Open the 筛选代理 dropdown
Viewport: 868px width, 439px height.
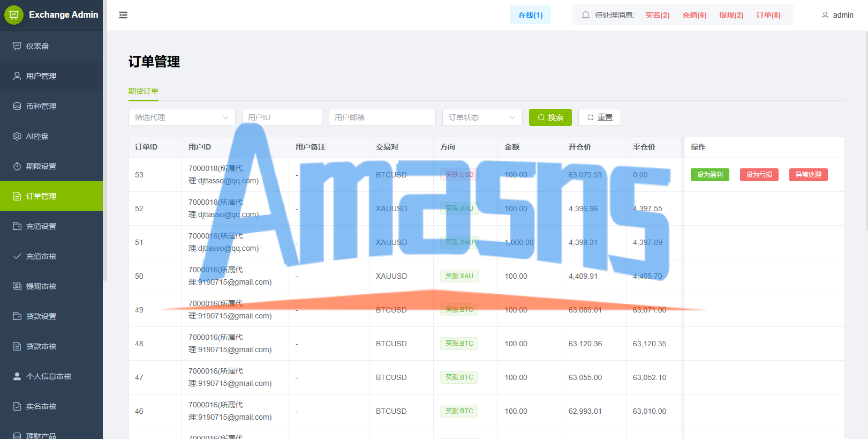click(182, 117)
